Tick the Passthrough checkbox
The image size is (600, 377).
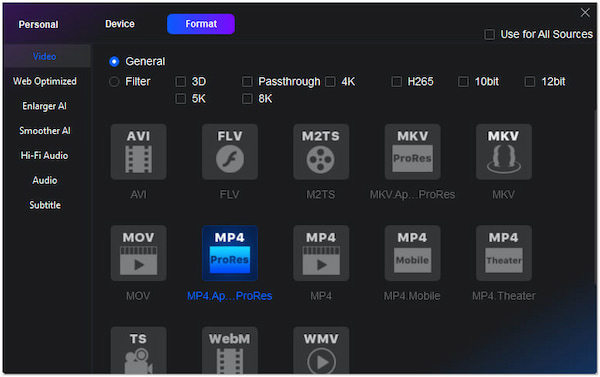[247, 82]
